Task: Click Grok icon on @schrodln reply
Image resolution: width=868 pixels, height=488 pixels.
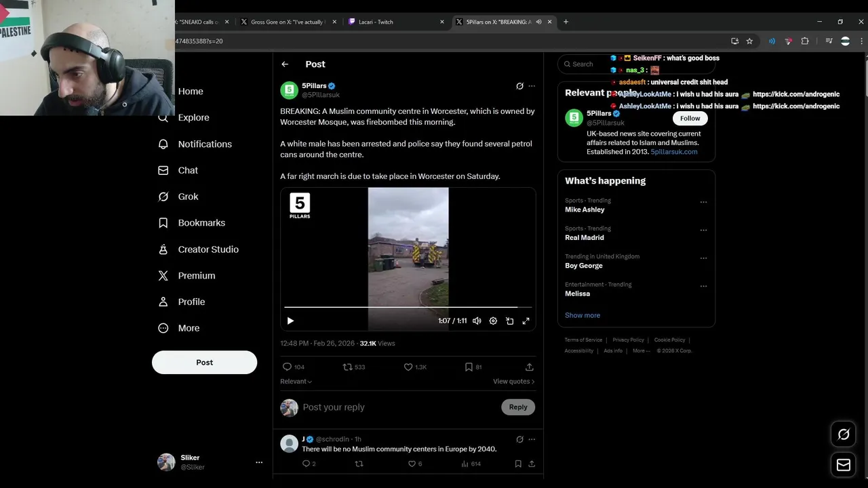Action: [x=519, y=439]
